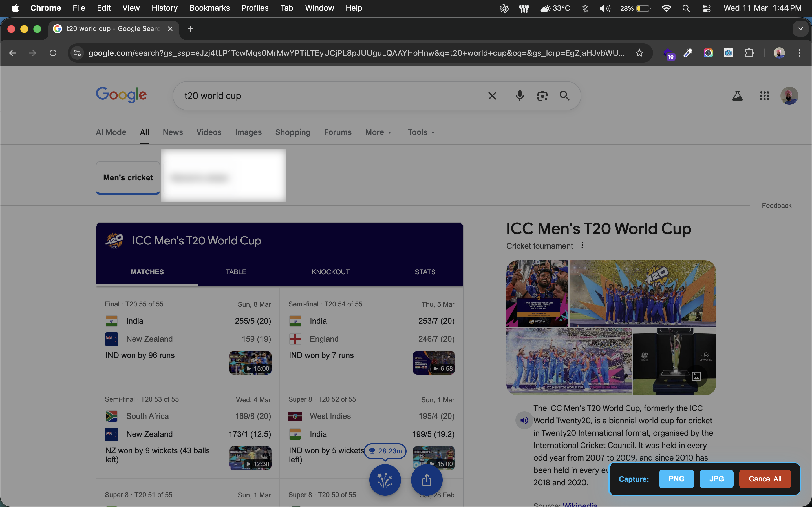Expand the More search filters dropdown

point(378,132)
